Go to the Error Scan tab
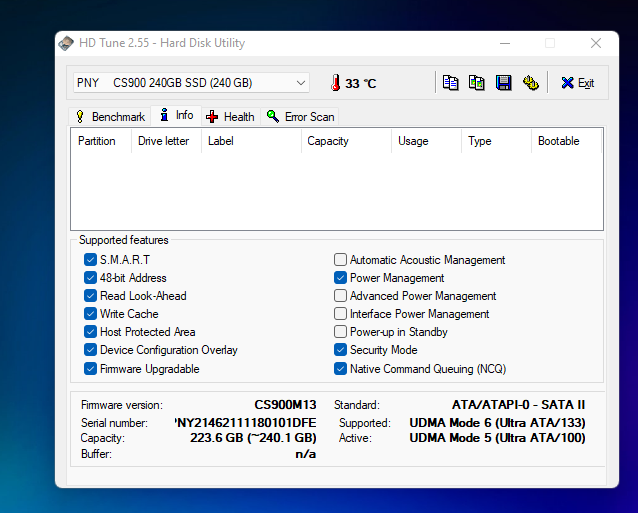 click(300, 117)
